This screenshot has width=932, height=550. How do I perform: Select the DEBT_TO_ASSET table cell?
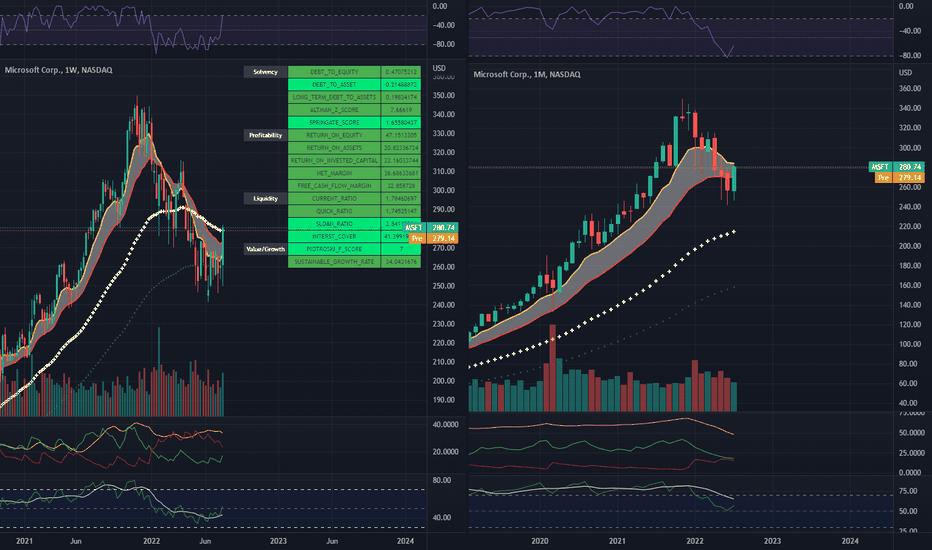coord(334,84)
